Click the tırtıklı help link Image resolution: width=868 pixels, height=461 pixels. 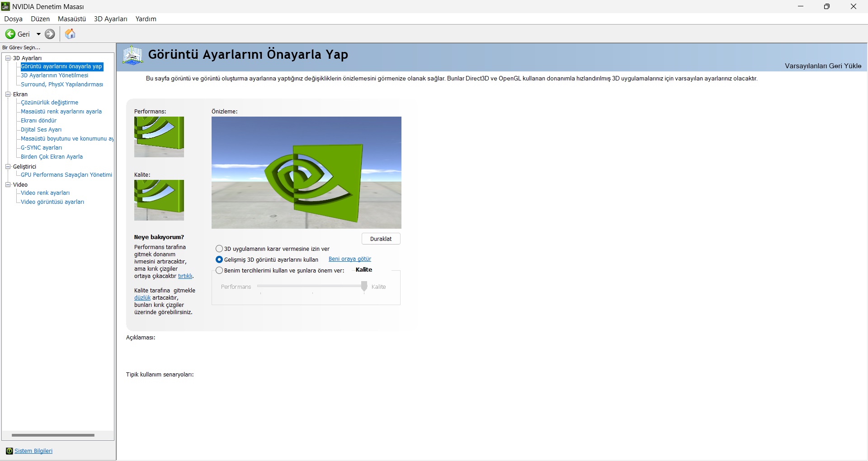(185, 276)
